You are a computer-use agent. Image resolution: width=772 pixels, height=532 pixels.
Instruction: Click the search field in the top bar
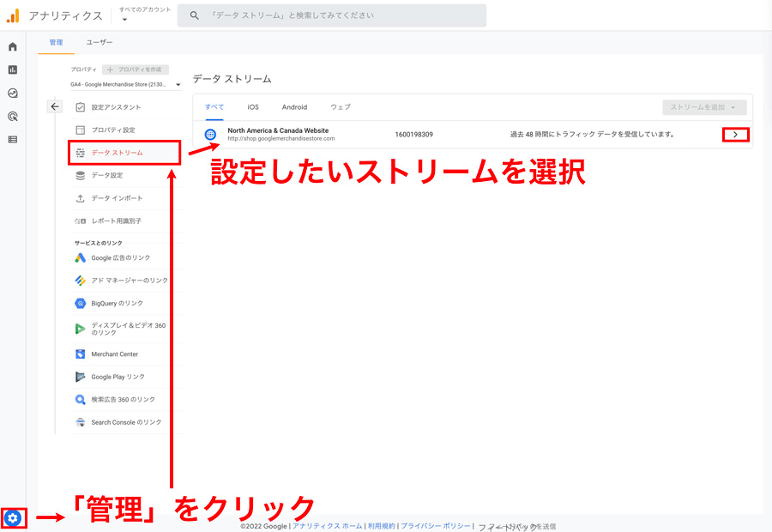[332, 15]
